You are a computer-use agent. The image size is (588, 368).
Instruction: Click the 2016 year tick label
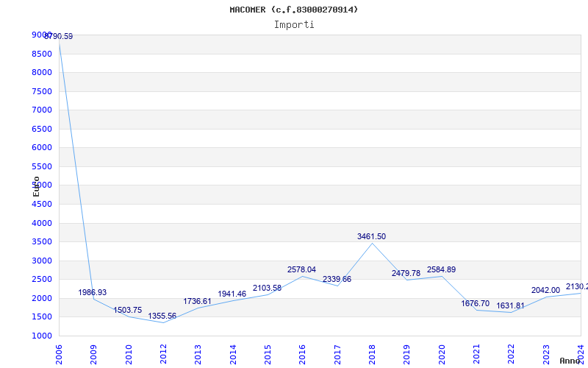pos(302,355)
